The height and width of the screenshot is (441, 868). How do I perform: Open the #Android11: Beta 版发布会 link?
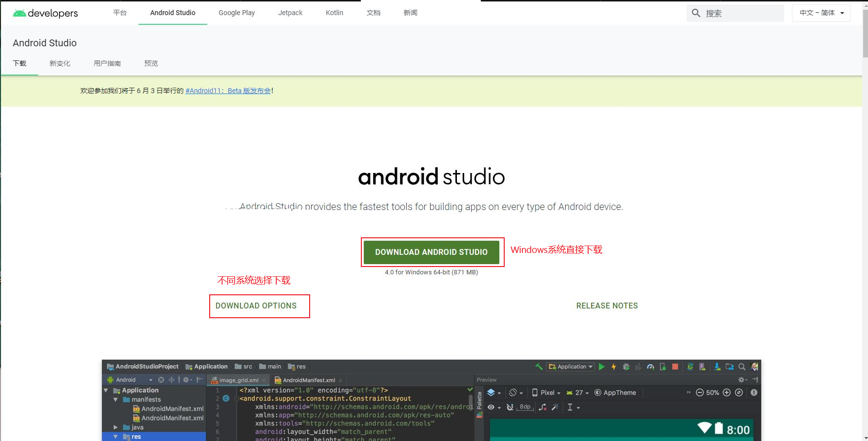tap(228, 91)
